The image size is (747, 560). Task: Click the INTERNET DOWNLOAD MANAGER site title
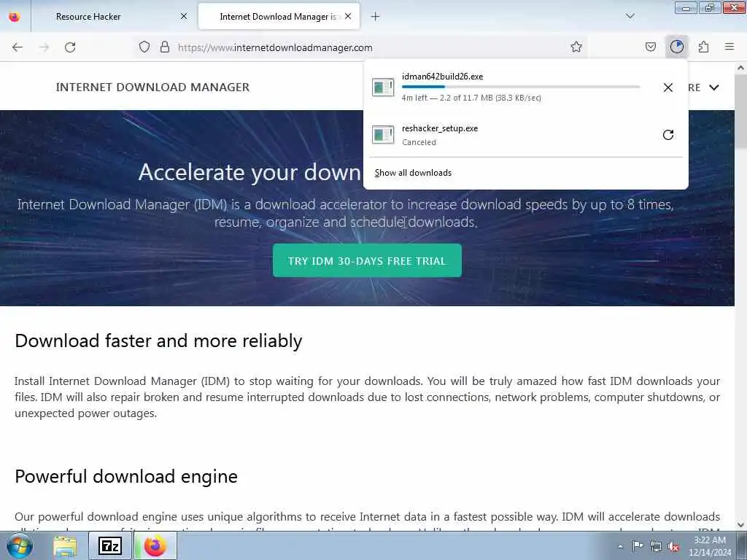click(152, 87)
